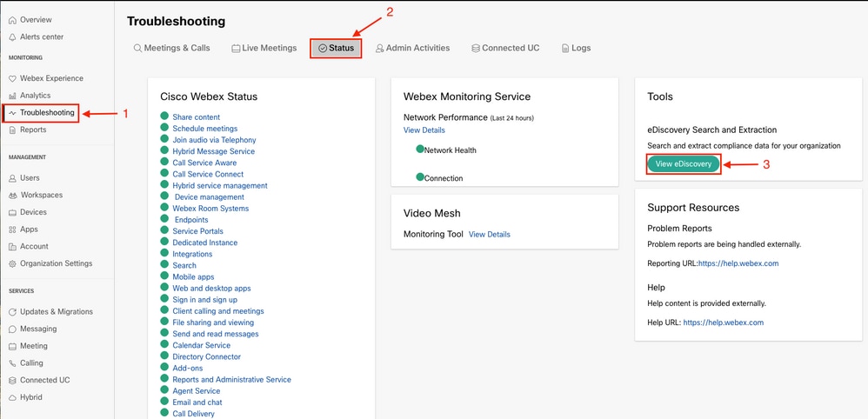Open Join audio via Telephony link
This screenshot has width=868, height=419.
click(214, 140)
